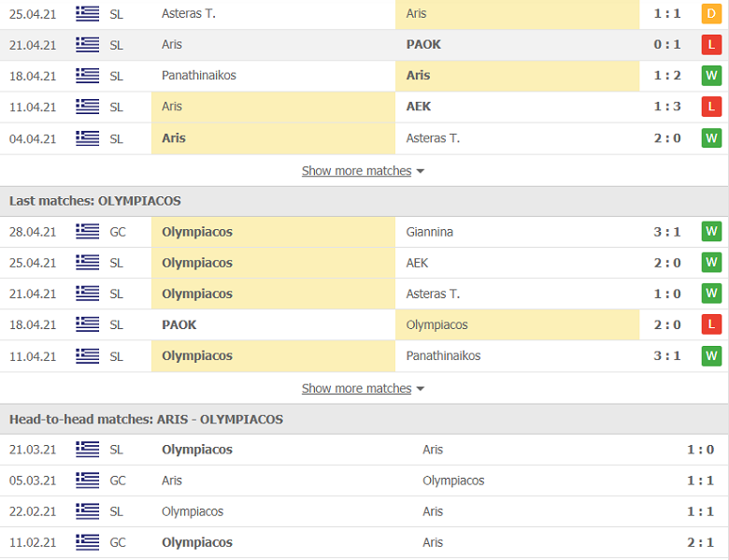Click the Greek flag in the 21.04.21 Aris vs PAOK row

pyautogui.click(x=88, y=45)
